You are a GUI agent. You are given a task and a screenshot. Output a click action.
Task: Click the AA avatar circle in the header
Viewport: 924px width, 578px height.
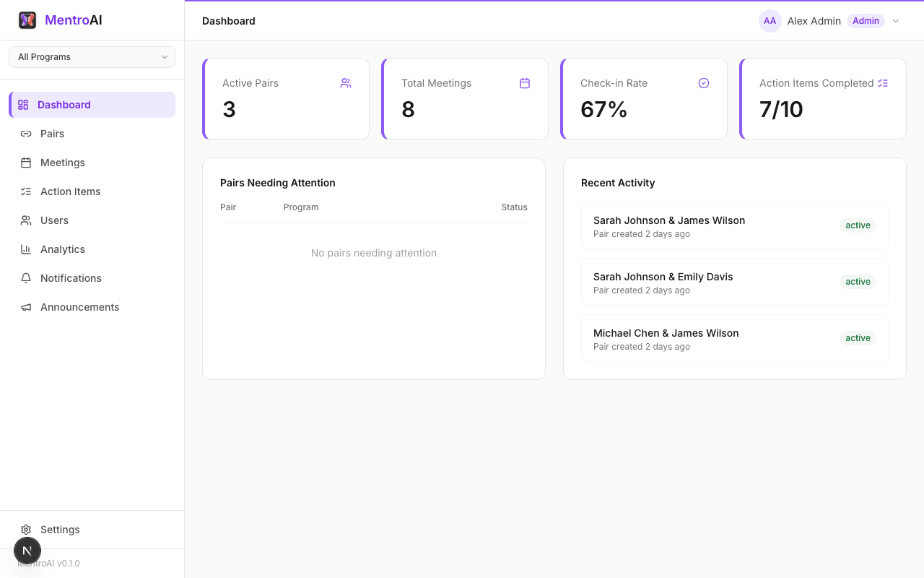pos(770,21)
